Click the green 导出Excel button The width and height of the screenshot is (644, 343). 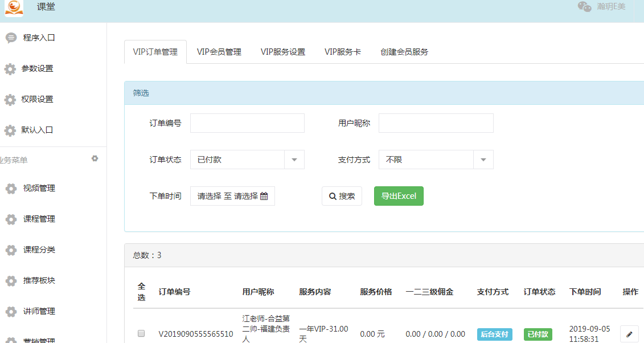399,196
